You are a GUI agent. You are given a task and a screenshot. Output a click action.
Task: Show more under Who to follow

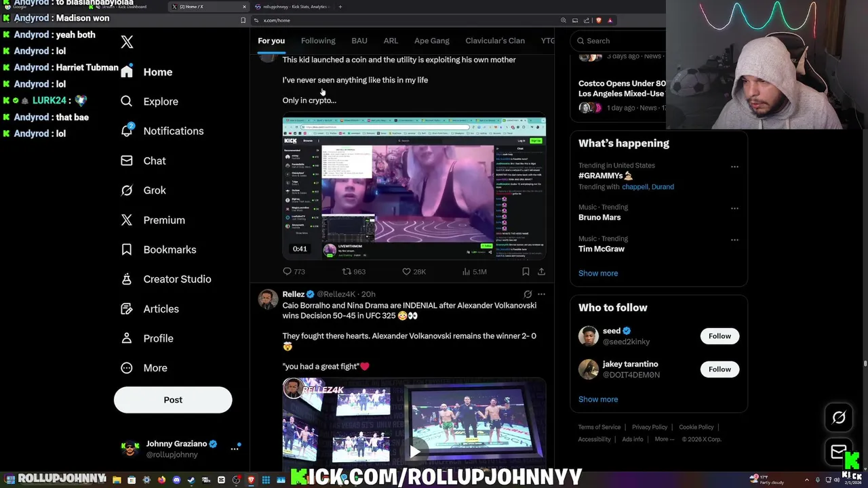point(598,399)
